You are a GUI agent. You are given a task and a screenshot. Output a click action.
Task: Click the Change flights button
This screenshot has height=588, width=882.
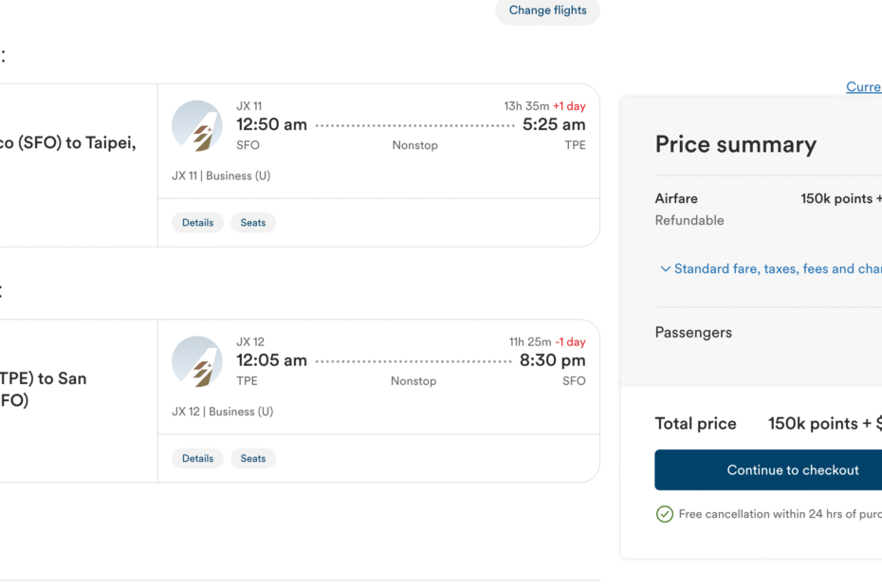pos(547,10)
